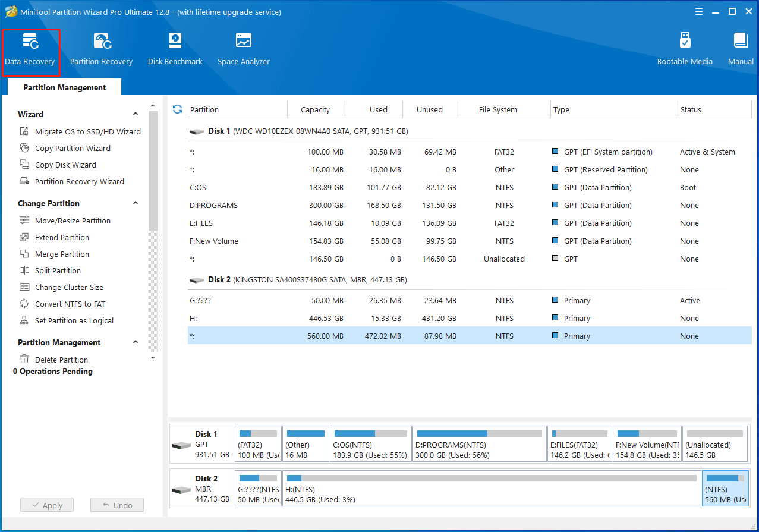Choose Convert NTFS to FAT
Image resolution: width=759 pixels, height=532 pixels.
tap(62, 304)
